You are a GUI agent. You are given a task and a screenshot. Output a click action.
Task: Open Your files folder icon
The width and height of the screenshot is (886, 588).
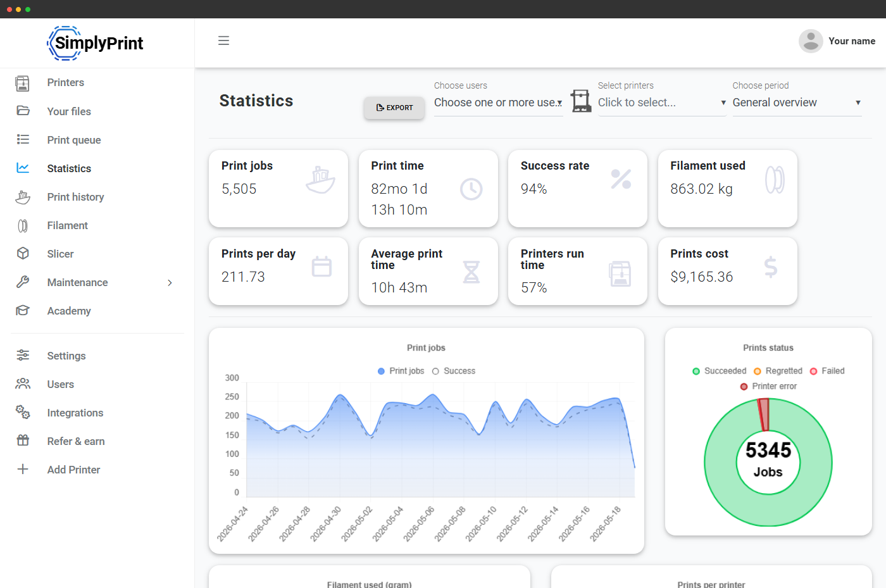23,111
